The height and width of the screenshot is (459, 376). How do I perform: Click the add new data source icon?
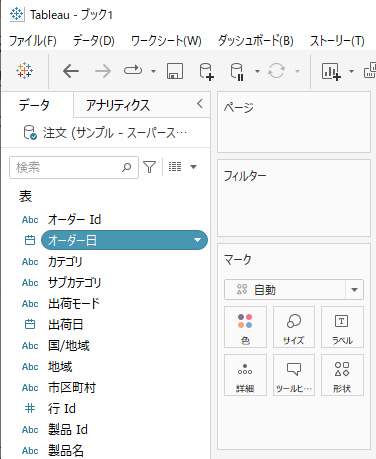coord(206,71)
